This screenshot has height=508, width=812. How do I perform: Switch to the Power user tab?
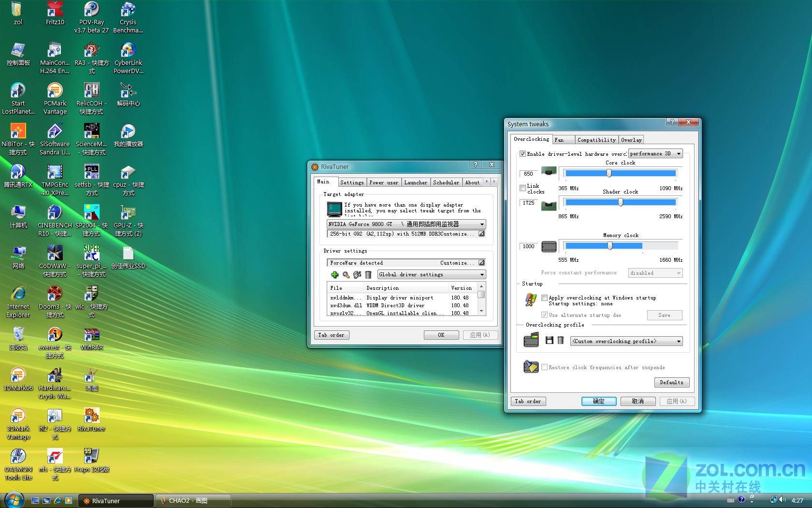[x=384, y=182]
